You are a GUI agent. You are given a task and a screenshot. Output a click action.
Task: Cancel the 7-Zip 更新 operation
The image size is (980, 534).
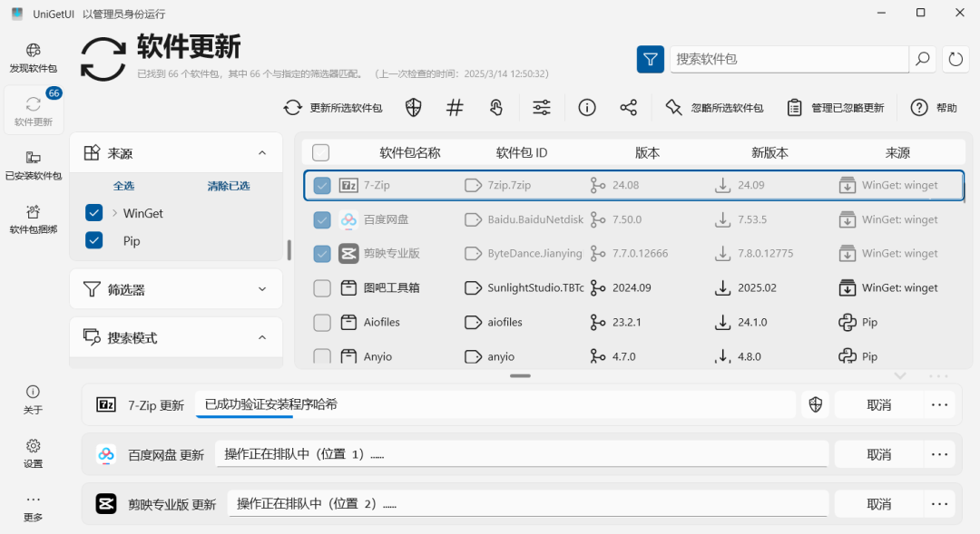(878, 404)
